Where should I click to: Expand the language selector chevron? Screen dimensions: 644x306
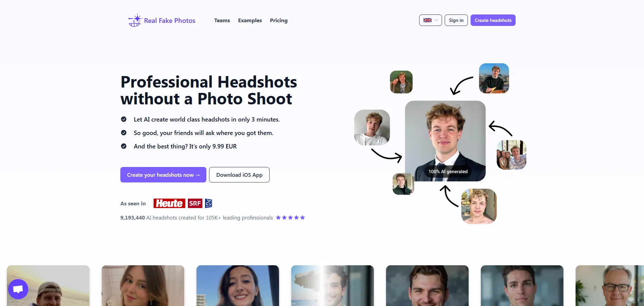pyautogui.click(x=436, y=20)
